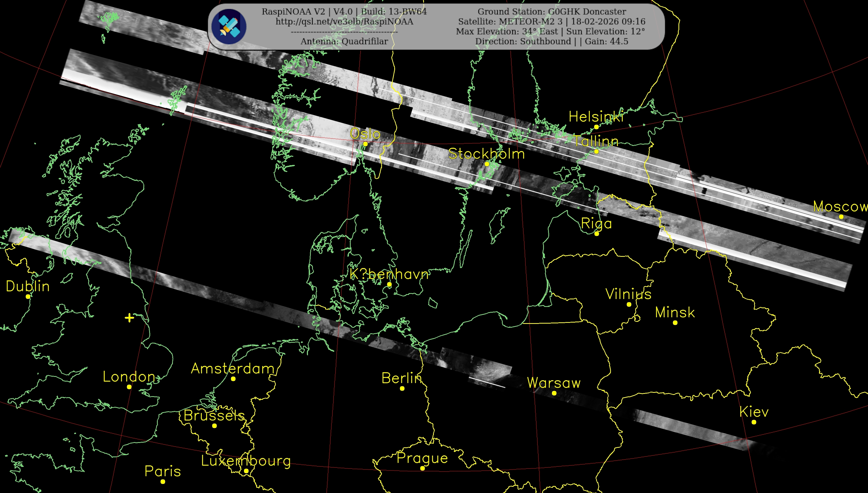868x493 pixels.
Task: Click the RaspiNOAA satellite logo icon
Action: coord(229,26)
